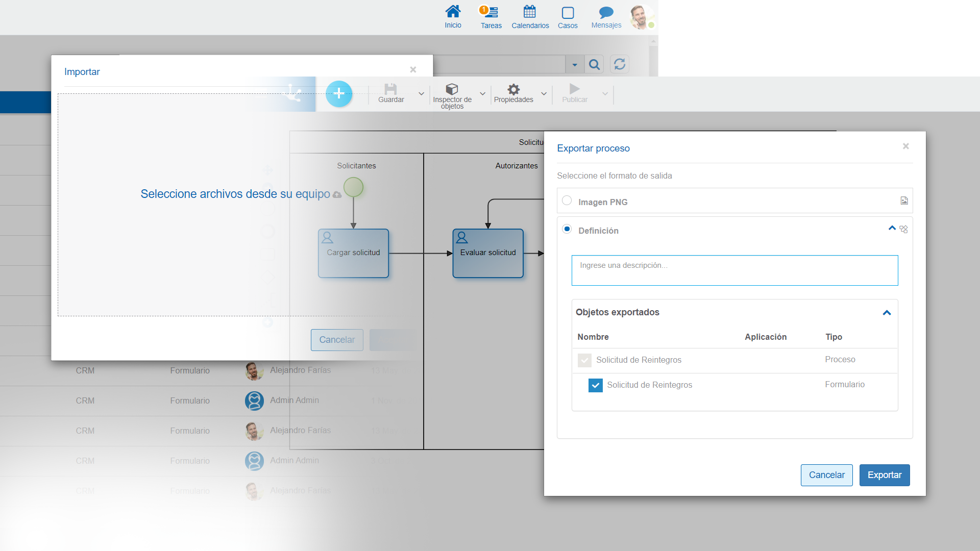Open search field dropdown arrow
The height and width of the screenshot is (551, 980).
[x=574, y=64]
